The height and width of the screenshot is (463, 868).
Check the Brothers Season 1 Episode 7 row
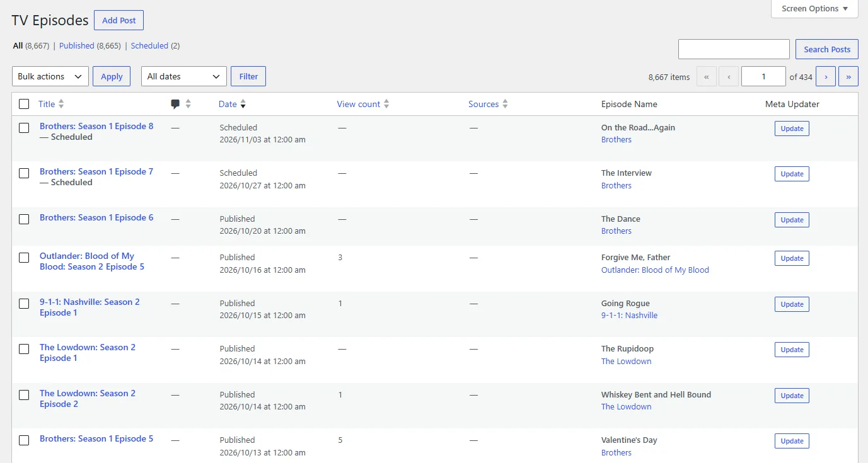pyautogui.click(x=24, y=173)
